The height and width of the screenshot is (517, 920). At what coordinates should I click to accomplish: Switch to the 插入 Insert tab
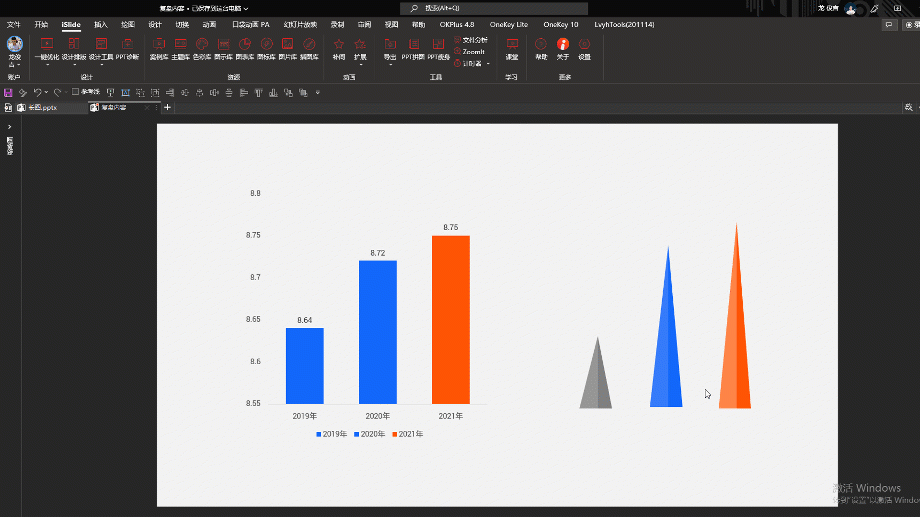click(101, 25)
